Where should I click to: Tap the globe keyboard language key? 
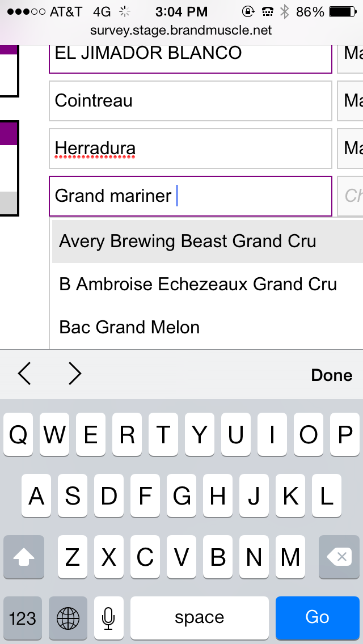coord(68,618)
